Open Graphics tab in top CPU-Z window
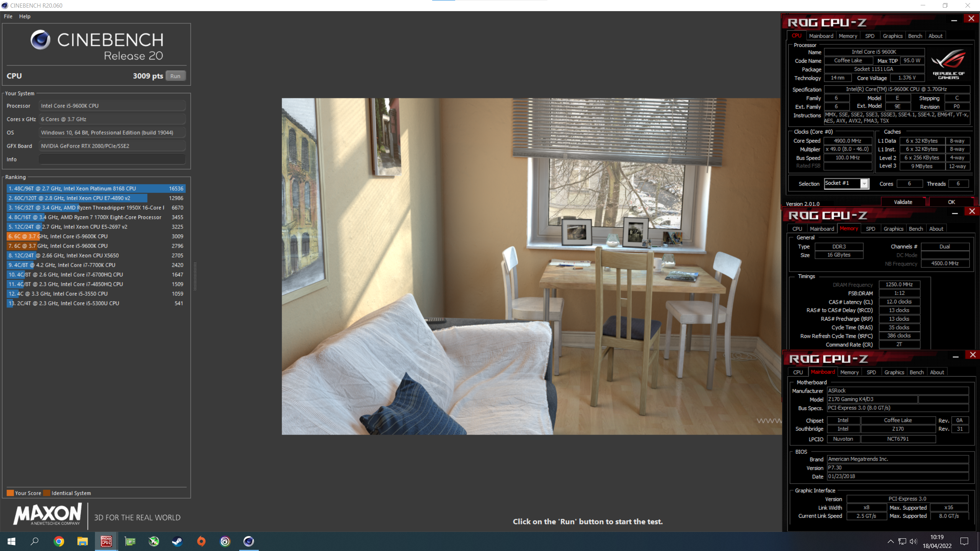The height and width of the screenshot is (551, 980). tap(893, 36)
